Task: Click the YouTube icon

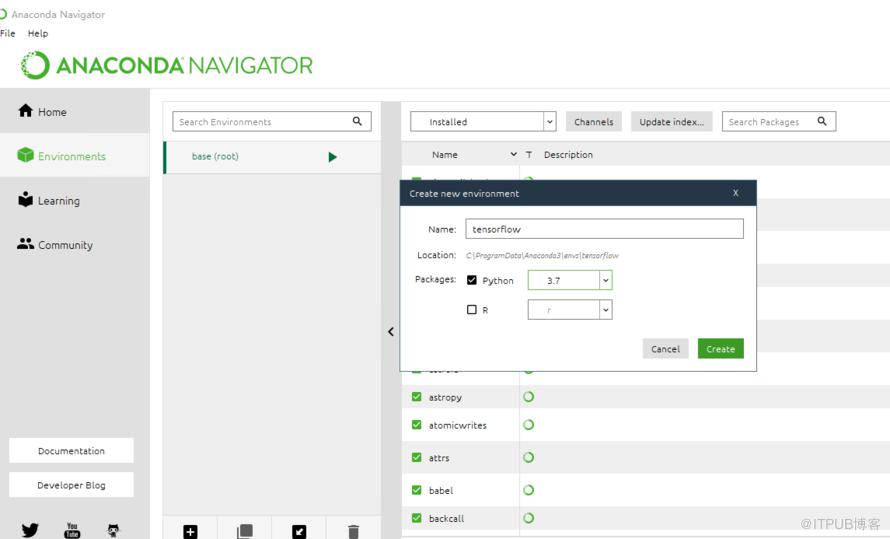Action: point(72,530)
